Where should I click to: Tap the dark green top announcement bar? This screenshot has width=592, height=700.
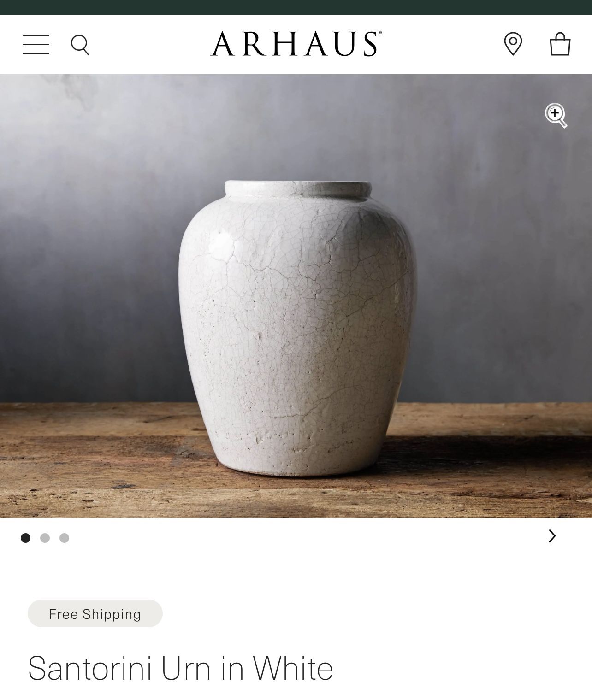(x=296, y=7)
